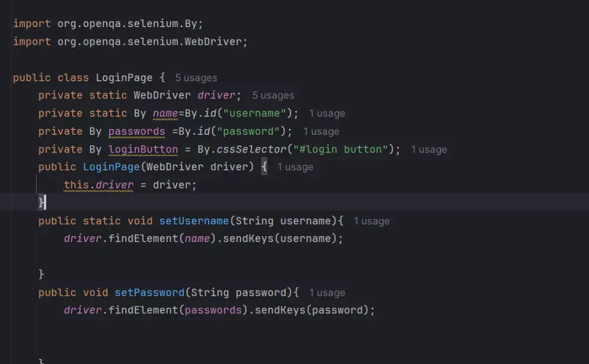
Task: Click the highlighted opening brace of the constructor
Action: 264,167
